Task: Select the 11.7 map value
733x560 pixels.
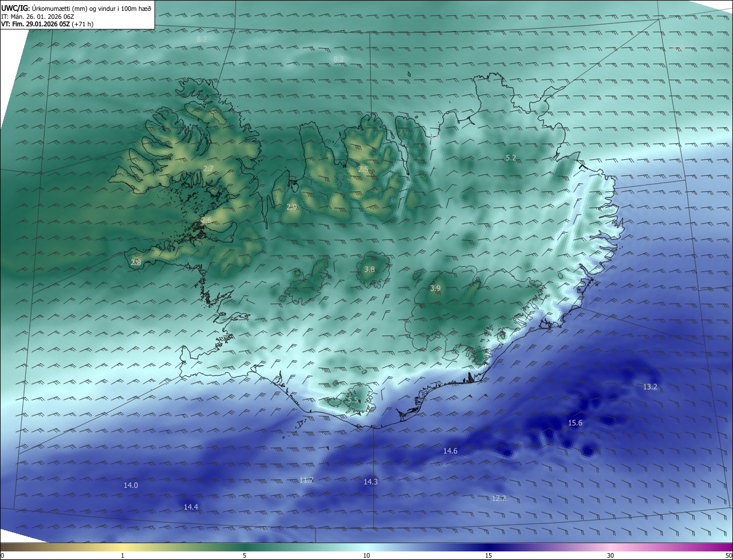Action: coord(306,480)
